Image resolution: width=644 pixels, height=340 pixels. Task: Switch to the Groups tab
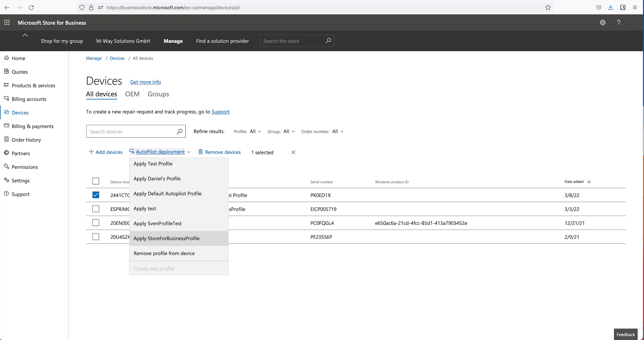coord(158,94)
